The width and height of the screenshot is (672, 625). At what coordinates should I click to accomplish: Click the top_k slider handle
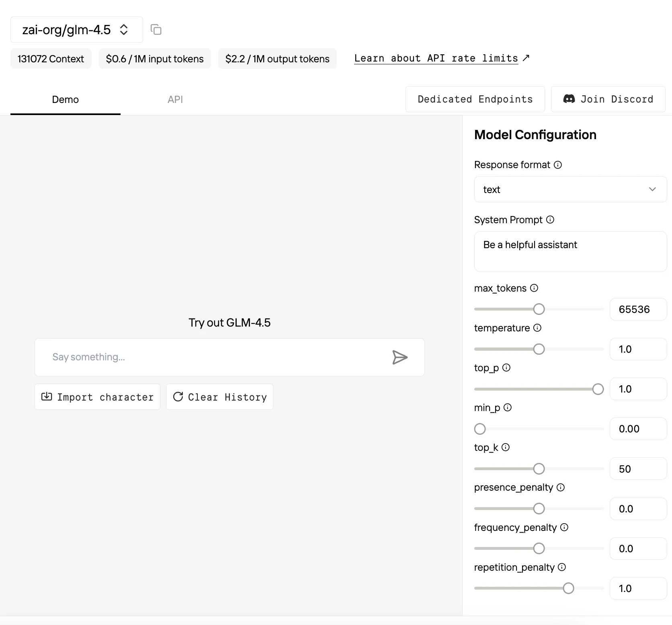click(539, 469)
